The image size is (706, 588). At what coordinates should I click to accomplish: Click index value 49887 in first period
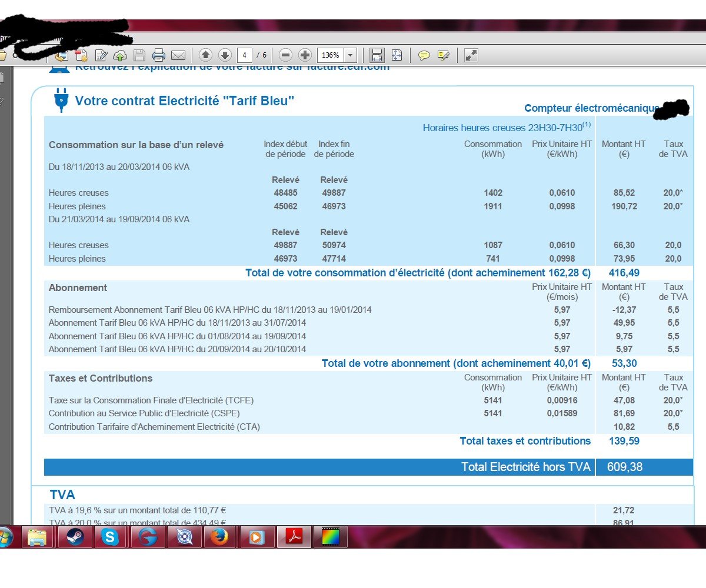point(334,193)
